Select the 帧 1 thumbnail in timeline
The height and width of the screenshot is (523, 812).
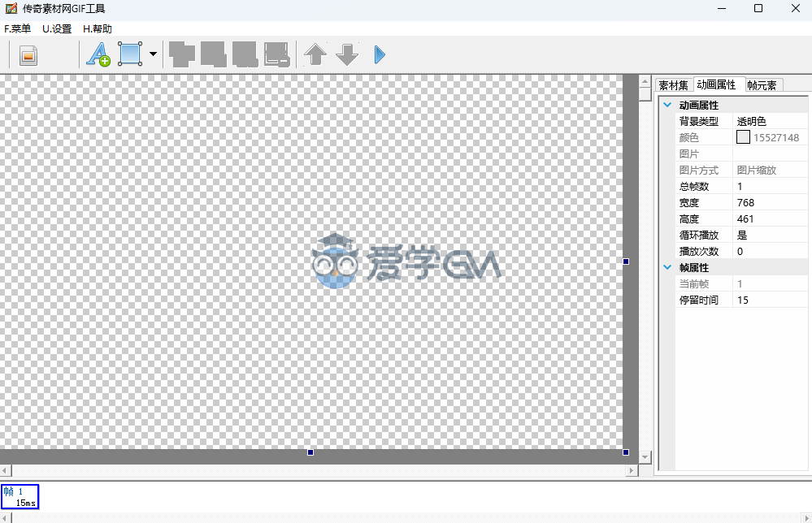(20, 497)
